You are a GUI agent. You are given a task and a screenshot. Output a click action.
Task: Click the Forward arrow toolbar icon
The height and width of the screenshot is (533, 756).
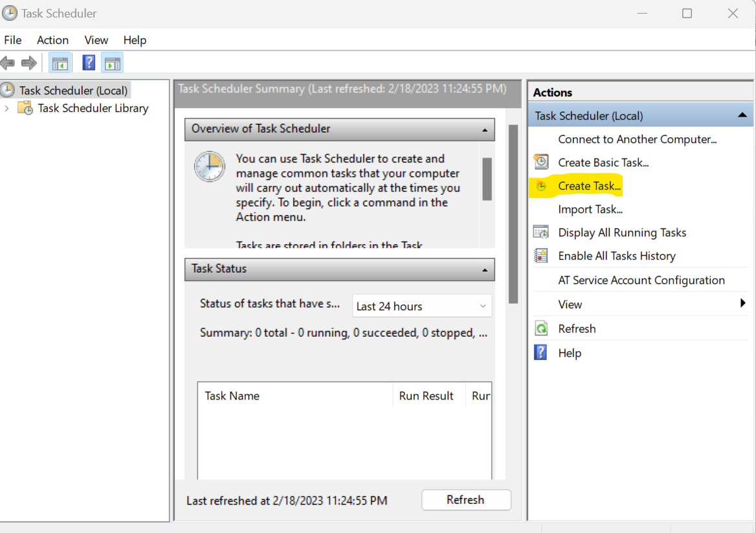[x=29, y=63]
